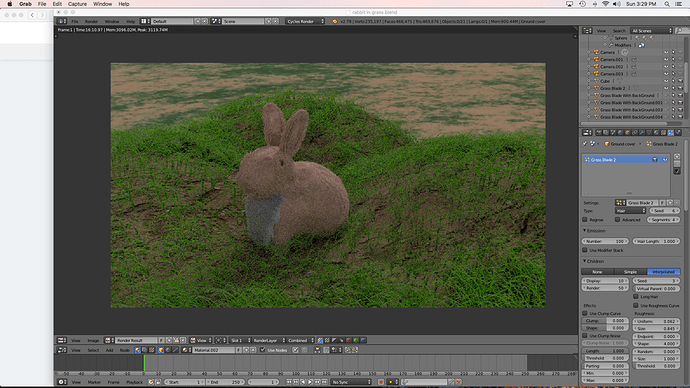This screenshot has width=690, height=388.
Task: Enable the Long Hair checkbox
Action: (x=636, y=296)
